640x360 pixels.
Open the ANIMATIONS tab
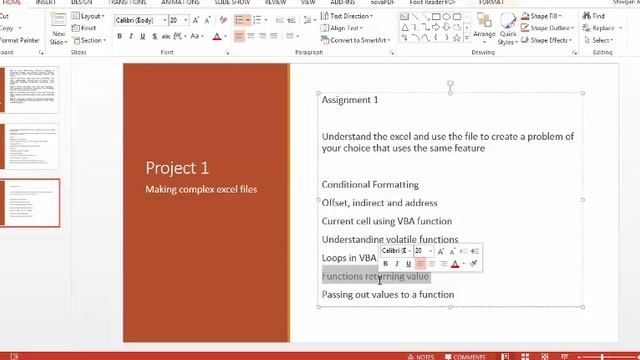180,2
